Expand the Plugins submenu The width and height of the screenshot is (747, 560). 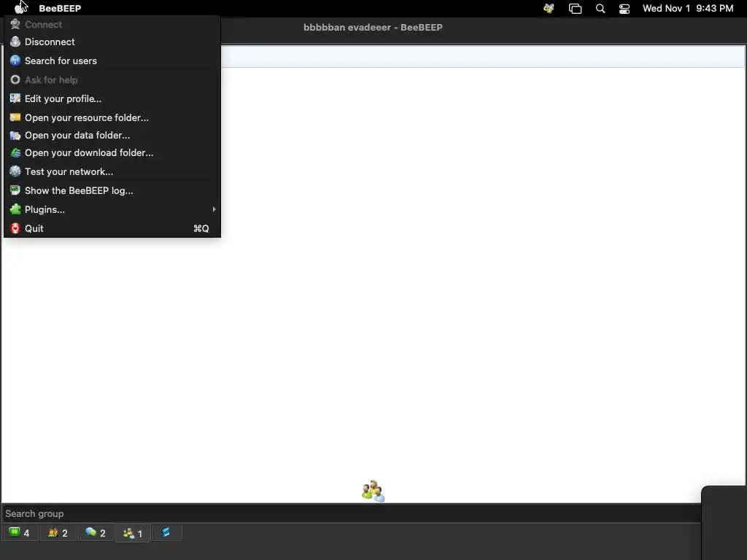point(112,209)
